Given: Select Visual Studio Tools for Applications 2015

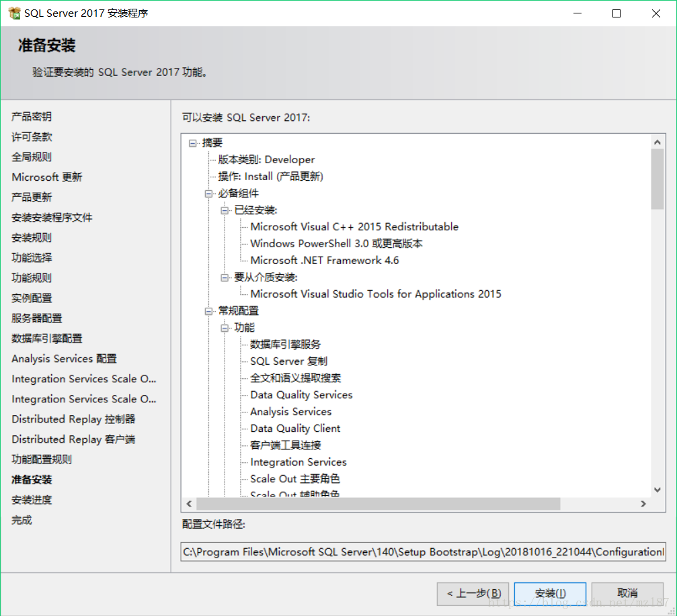Looking at the screenshot, I should pos(376,294).
